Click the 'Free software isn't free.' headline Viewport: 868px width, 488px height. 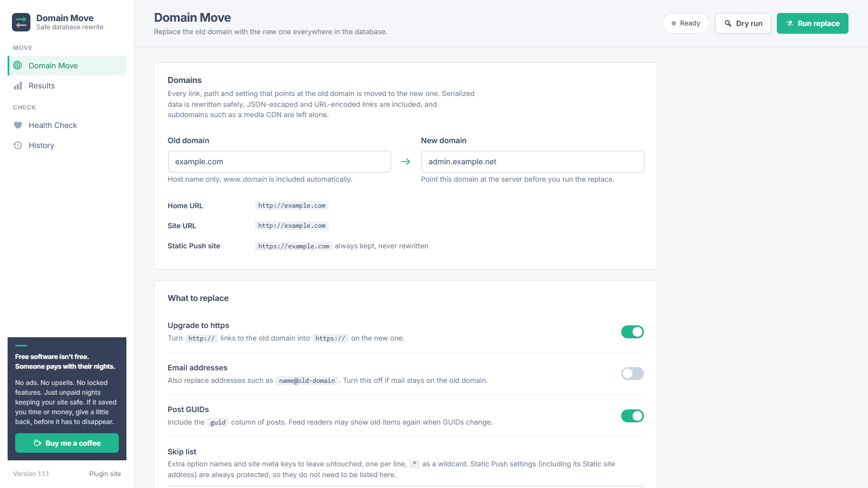pos(52,357)
